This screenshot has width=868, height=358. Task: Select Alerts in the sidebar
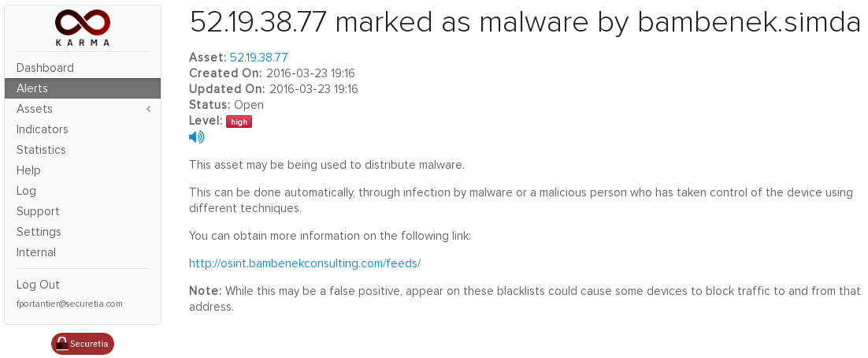click(83, 88)
